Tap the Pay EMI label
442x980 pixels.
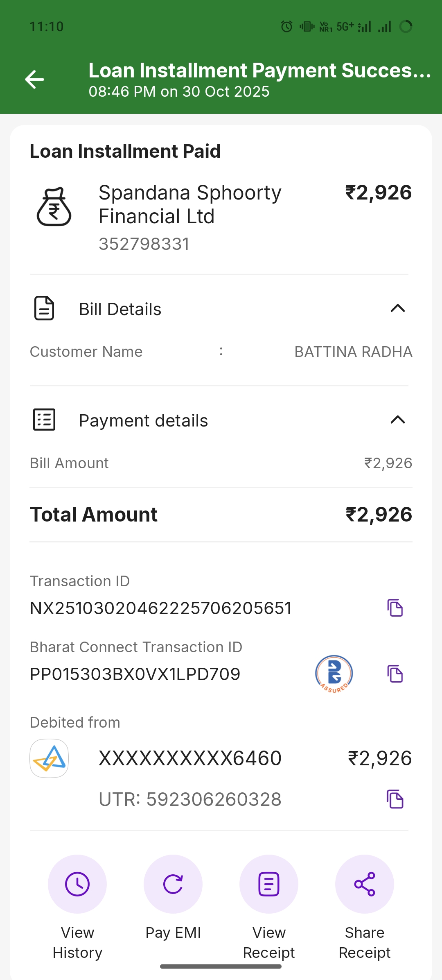173,933
